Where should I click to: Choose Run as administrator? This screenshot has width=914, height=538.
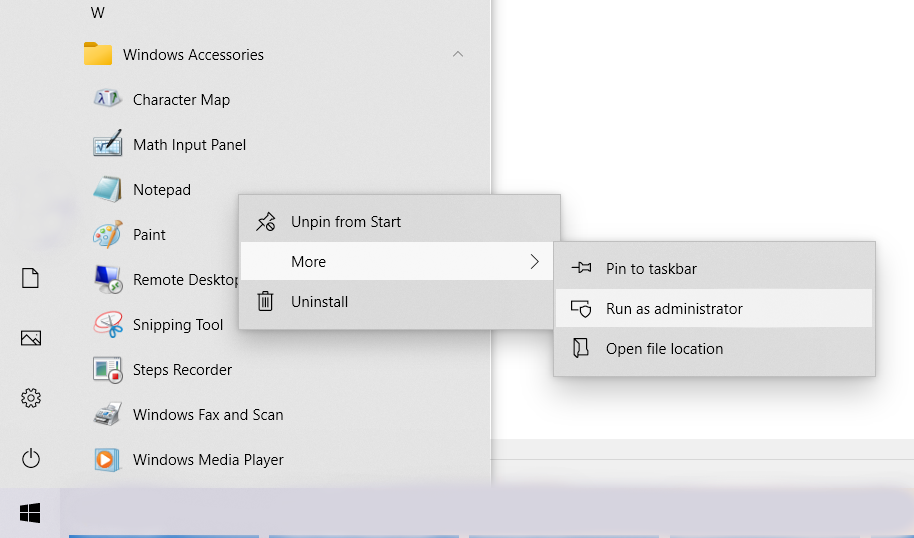pyautogui.click(x=714, y=308)
